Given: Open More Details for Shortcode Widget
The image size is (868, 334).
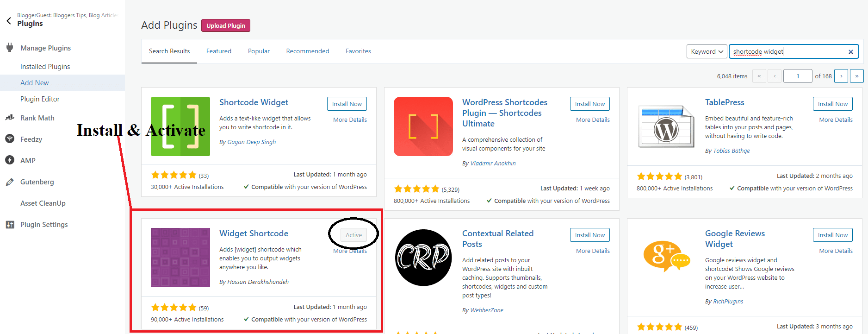Looking at the screenshot, I should pyautogui.click(x=350, y=120).
